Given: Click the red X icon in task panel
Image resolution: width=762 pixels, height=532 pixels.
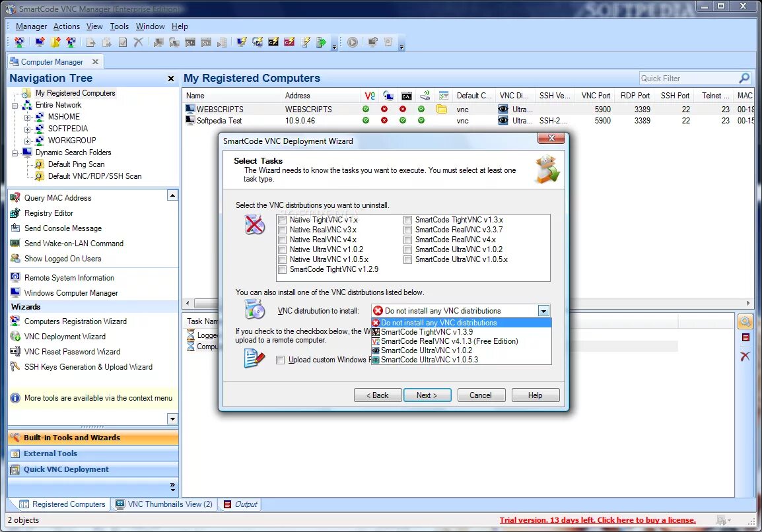Looking at the screenshot, I should tap(745, 356).
